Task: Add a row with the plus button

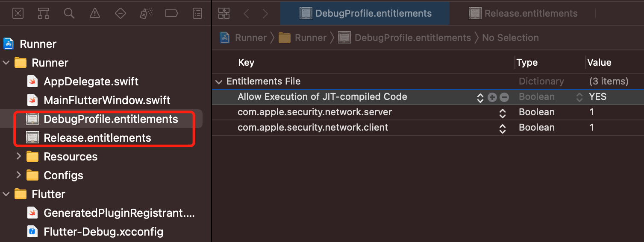Action: 492,97
